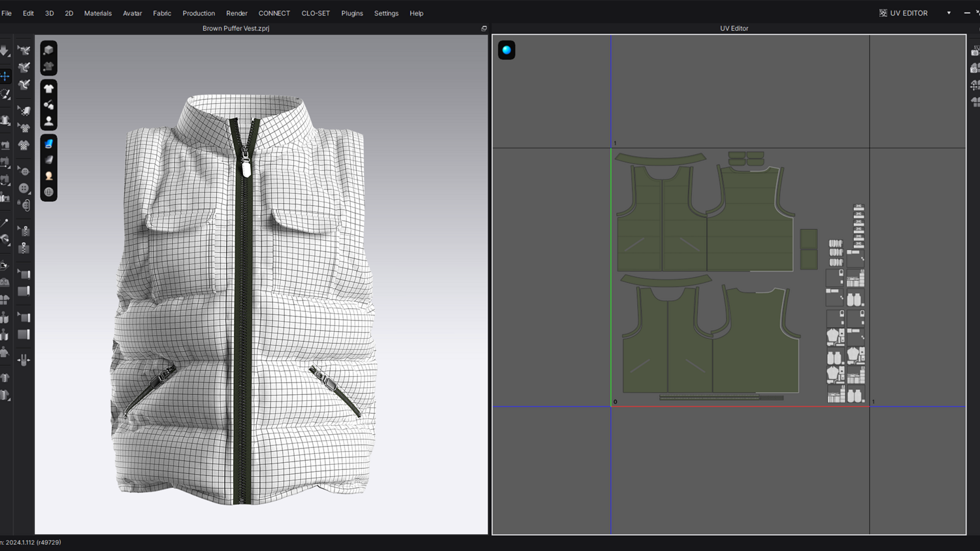Pop out the 3D window via the float icon
This screenshot has width=980, height=551.
484,29
